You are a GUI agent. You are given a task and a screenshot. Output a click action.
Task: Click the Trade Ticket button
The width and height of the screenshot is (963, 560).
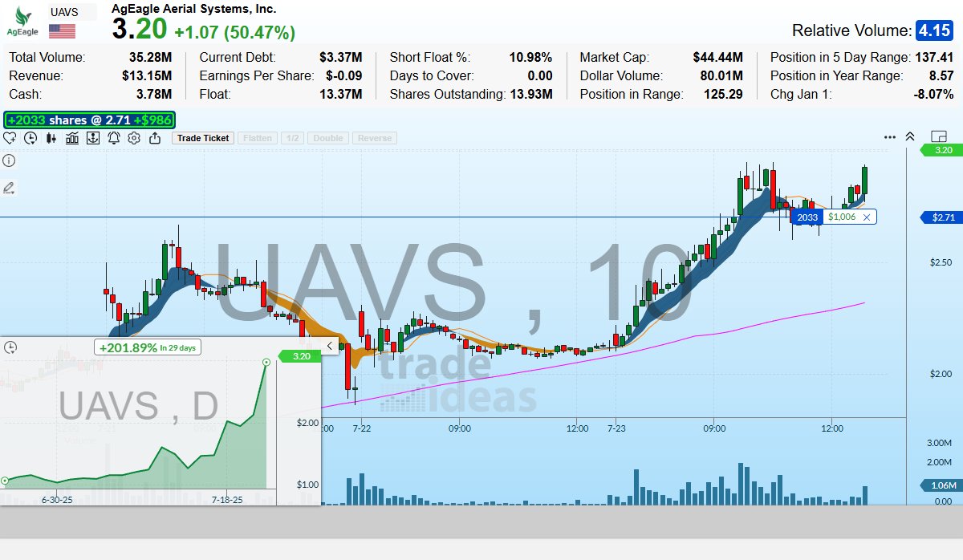(203, 138)
